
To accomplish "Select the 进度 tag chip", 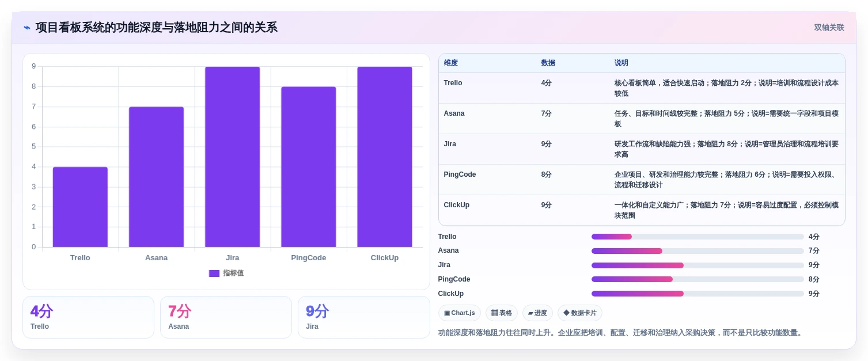I will coord(537,313).
